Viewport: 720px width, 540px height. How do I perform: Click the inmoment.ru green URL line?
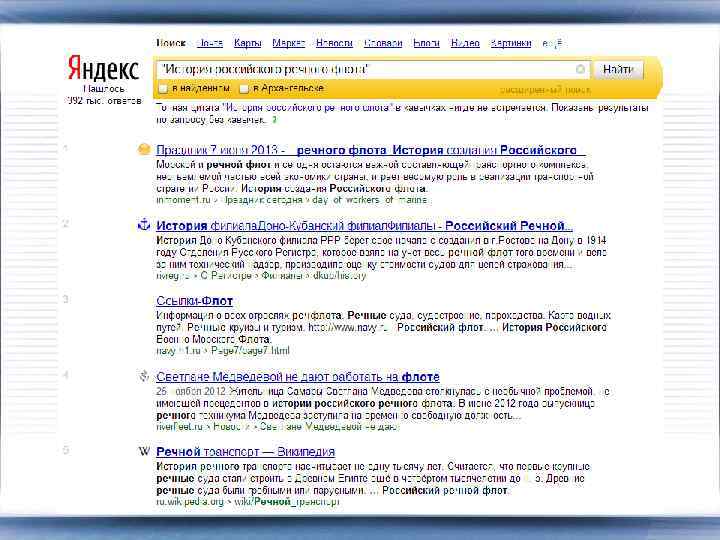tap(292, 200)
